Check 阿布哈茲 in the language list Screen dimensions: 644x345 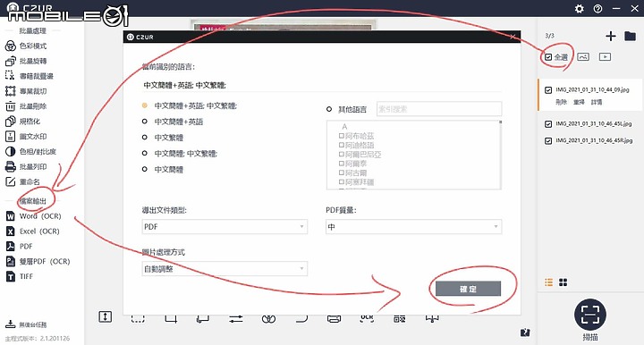coord(342,136)
